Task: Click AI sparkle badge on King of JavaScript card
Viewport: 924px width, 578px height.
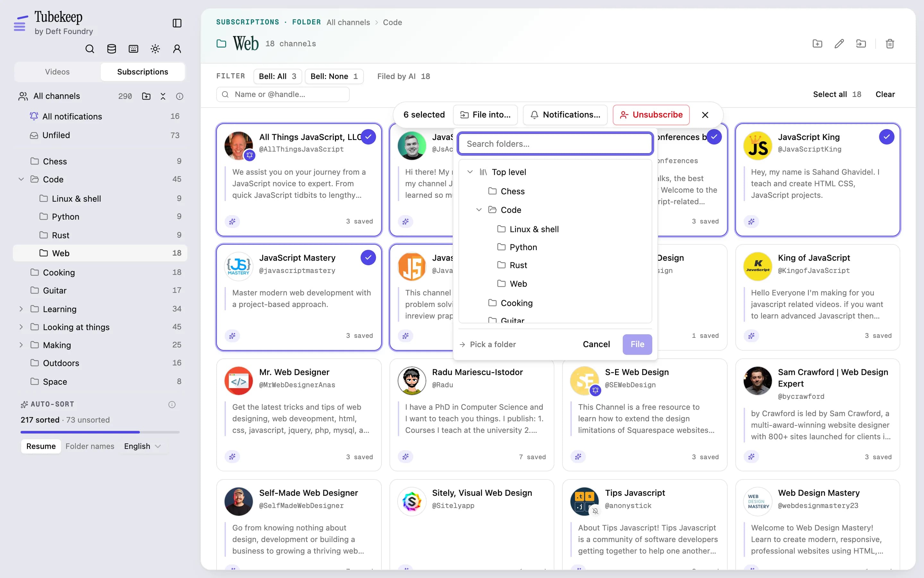Action: click(x=751, y=336)
